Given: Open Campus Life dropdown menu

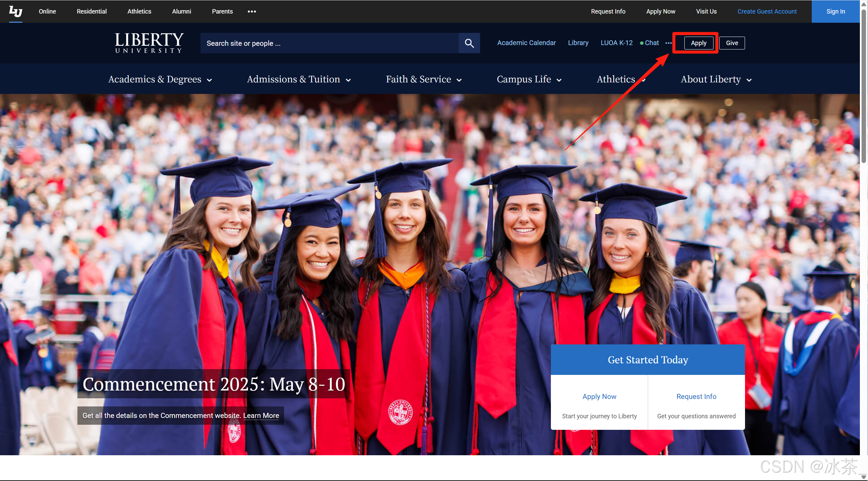Looking at the screenshot, I should [x=529, y=79].
